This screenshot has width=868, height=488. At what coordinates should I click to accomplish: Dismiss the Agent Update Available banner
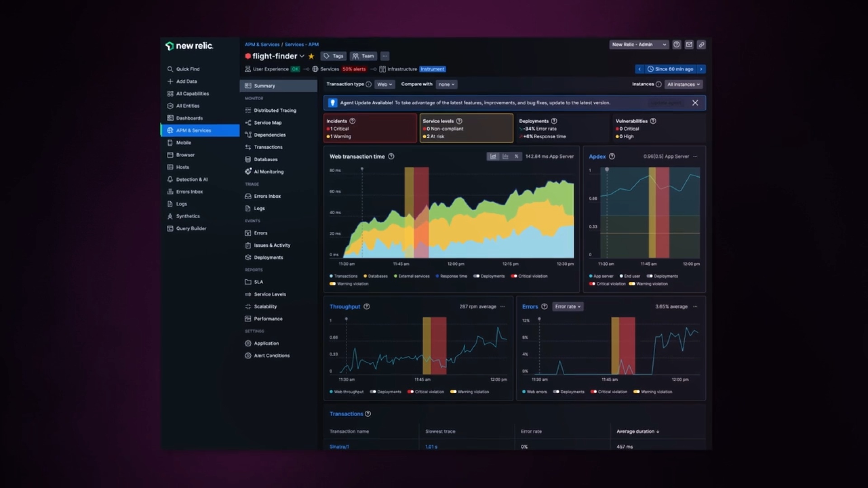point(695,103)
